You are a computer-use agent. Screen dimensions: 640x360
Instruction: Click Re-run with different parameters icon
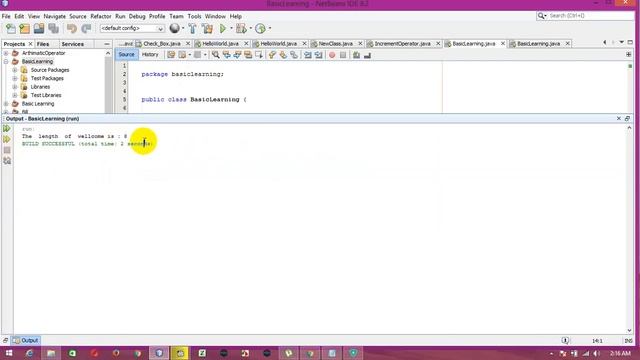(7, 139)
